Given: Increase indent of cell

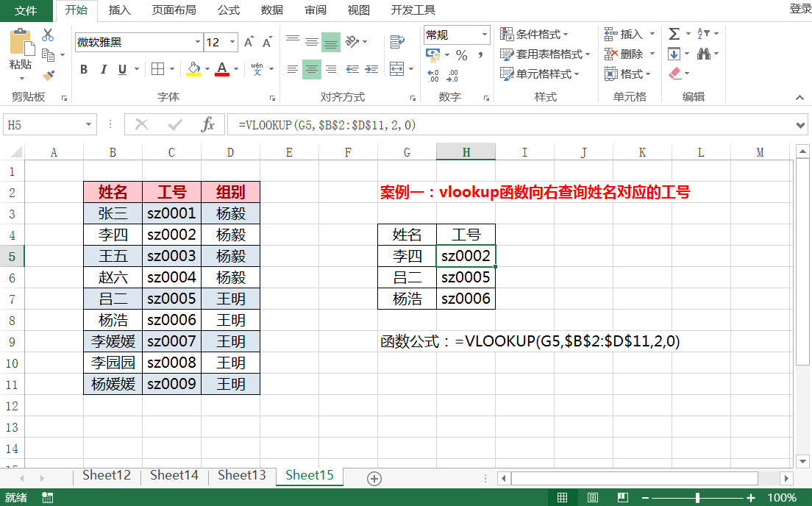Looking at the screenshot, I should pos(371,69).
